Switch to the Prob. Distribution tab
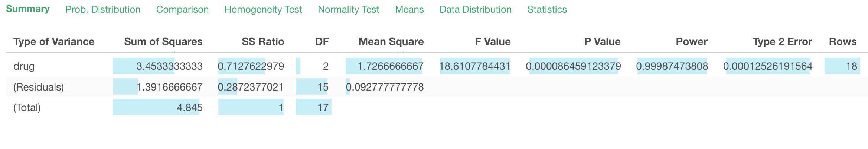 pyautogui.click(x=103, y=9)
